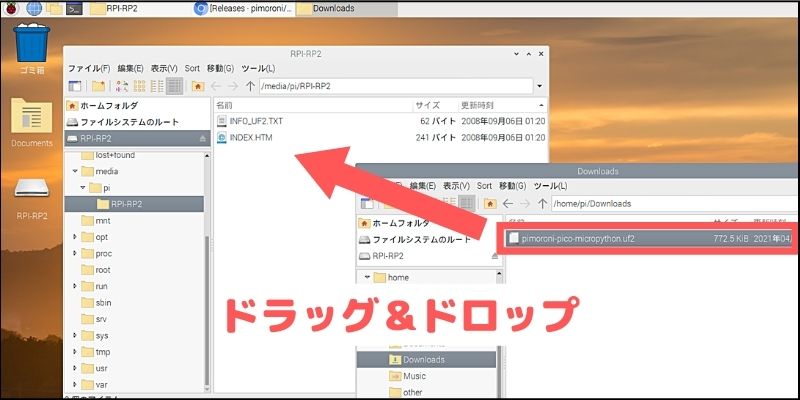Switch to Downloads taskbar window button

click(x=347, y=8)
